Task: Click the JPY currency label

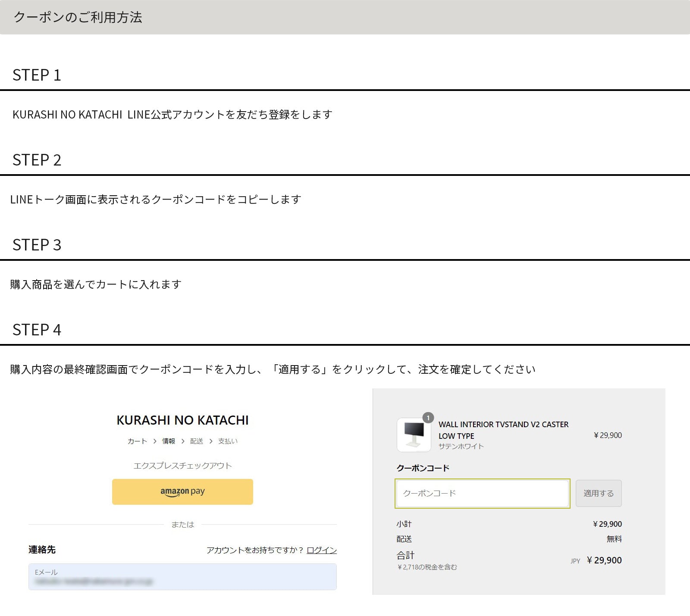Action: pyautogui.click(x=575, y=561)
